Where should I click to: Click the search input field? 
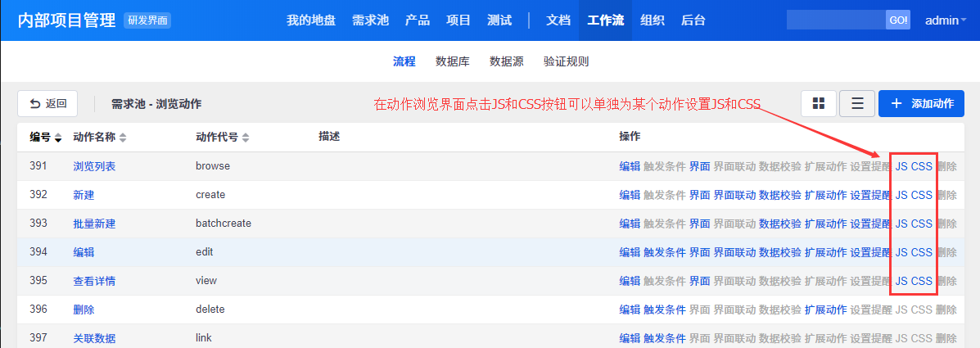836,20
